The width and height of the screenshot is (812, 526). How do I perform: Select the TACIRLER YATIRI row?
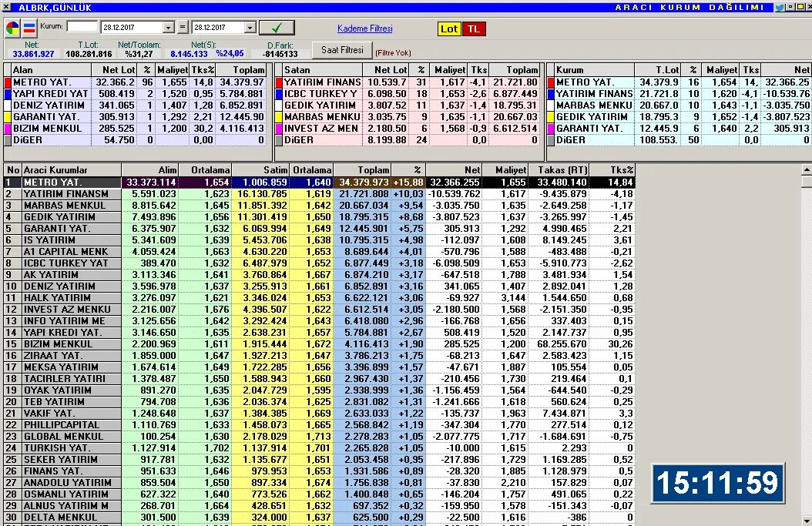click(319, 378)
